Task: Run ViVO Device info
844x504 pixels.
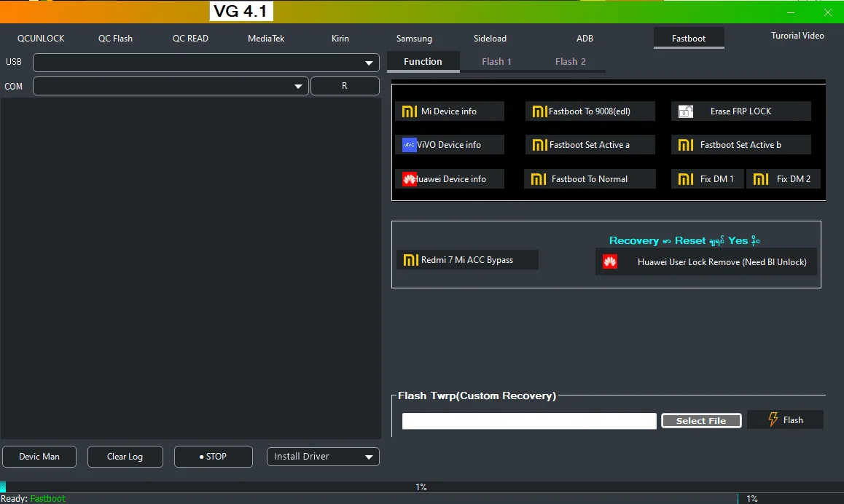Action: [450, 145]
